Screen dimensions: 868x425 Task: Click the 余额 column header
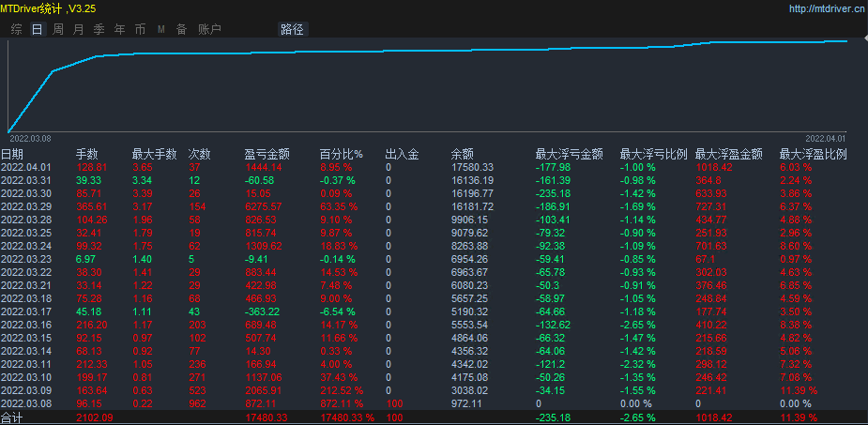(463, 154)
